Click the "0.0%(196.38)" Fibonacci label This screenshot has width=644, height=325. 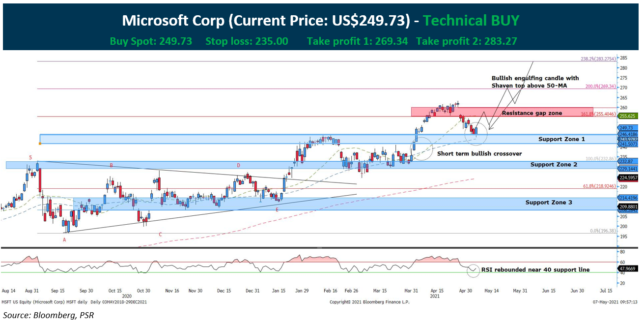pyautogui.click(x=602, y=230)
